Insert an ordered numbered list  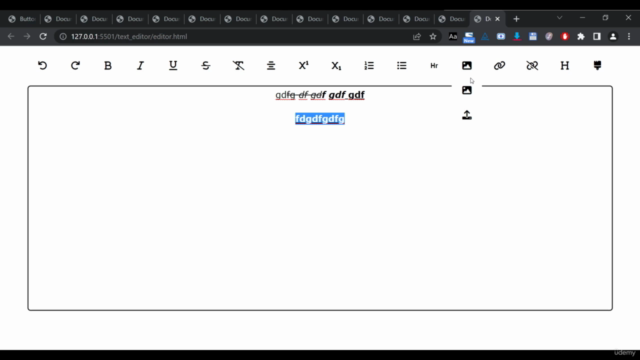click(x=369, y=65)
